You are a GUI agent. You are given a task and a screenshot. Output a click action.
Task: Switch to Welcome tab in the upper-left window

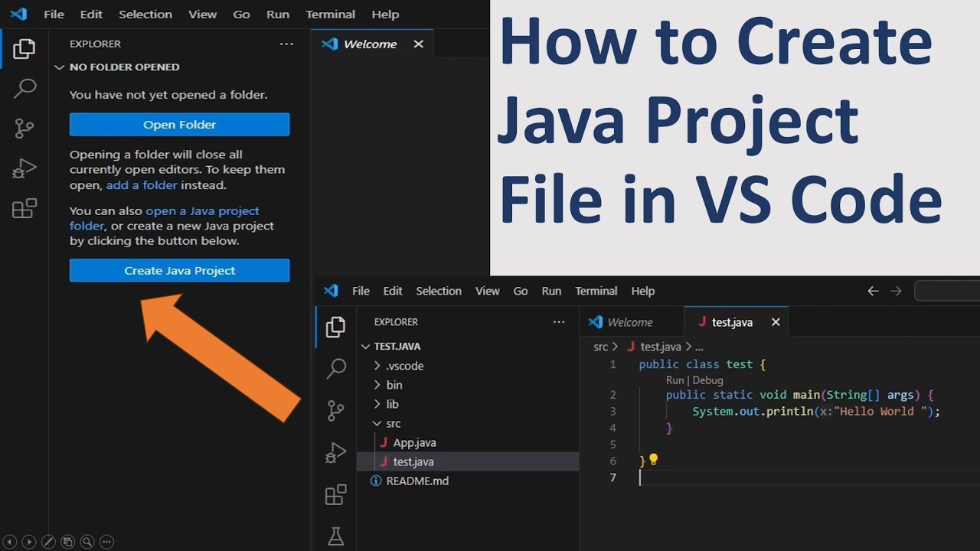point(370,44)
